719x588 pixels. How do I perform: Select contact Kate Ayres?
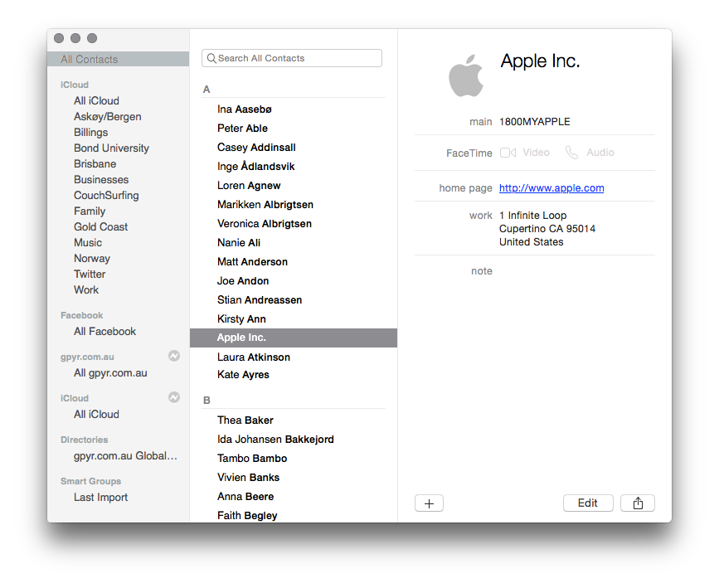pos(243,375)
